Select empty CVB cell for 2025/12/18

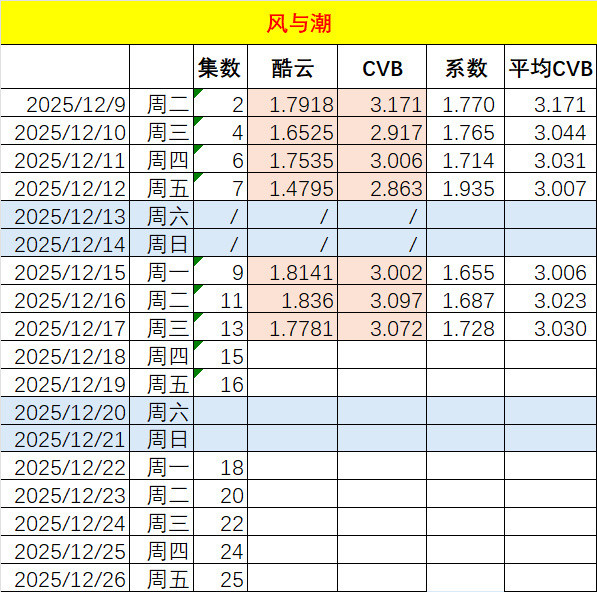coord(382,355)
